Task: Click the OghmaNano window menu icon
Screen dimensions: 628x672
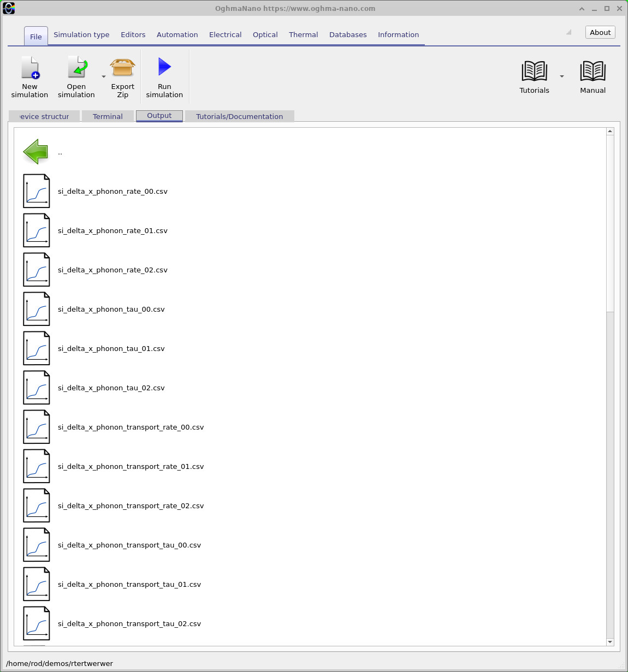Action: pyautogui.click(x=9, y=8)
